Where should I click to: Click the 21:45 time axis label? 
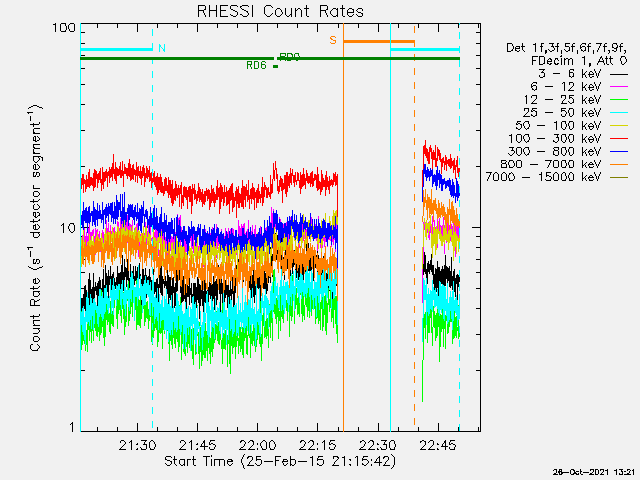click(198, 445)
